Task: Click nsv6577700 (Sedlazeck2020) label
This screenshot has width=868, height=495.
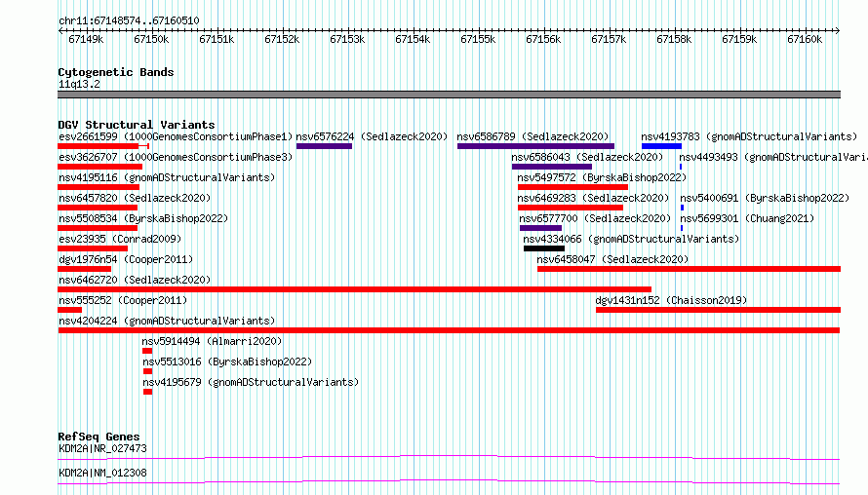Action: tap(595, 218)
